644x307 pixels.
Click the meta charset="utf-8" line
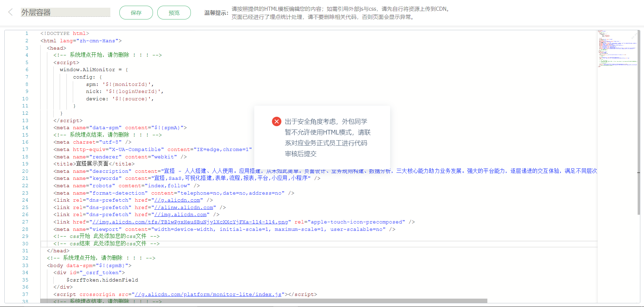(92, 142)
